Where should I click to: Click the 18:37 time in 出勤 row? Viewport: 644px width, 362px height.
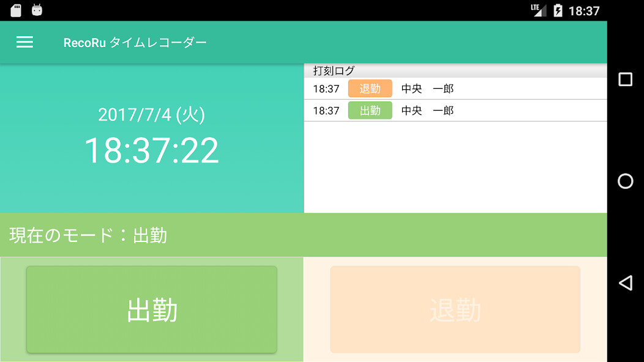coord(326,111)
